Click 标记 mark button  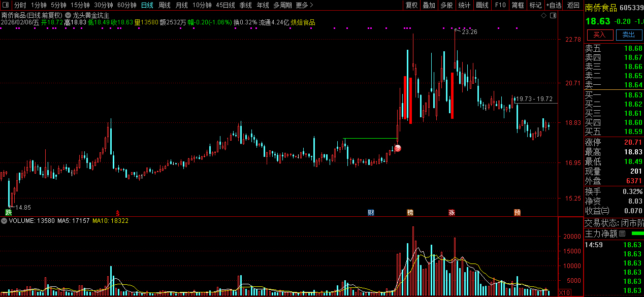(535, 5)
